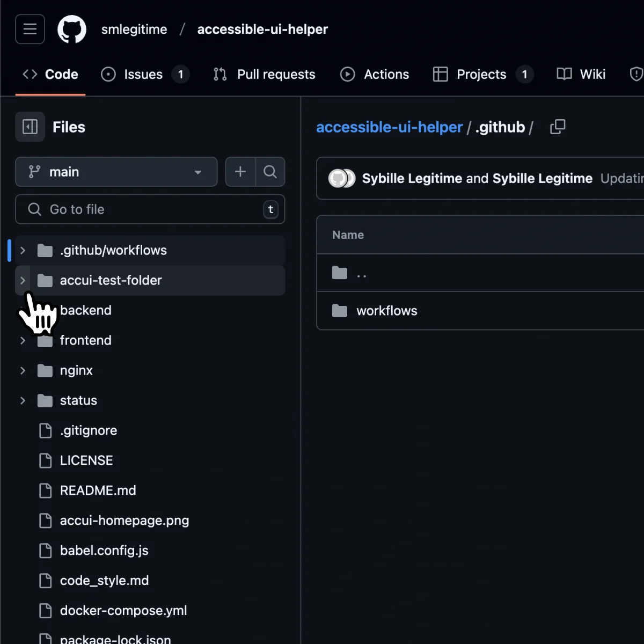Switch to the Issues tab
The height and width of the screenshot is (644, 644).
[x=145, y=74]
